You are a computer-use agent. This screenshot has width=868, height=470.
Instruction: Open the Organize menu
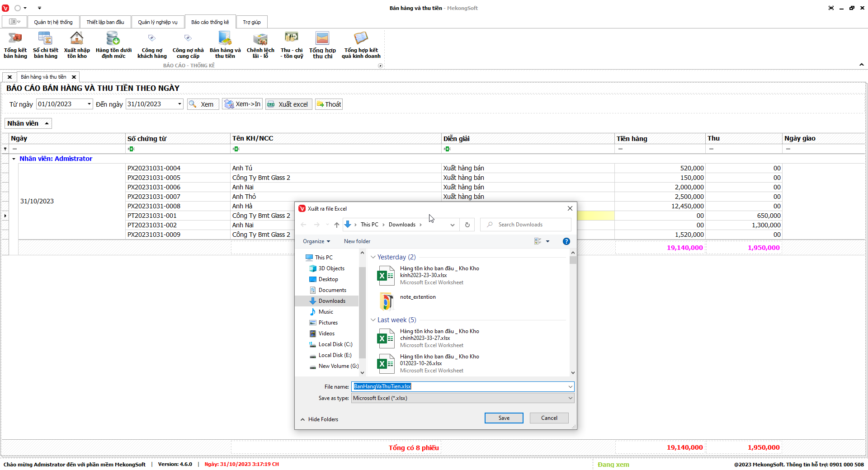pos(316,241)
